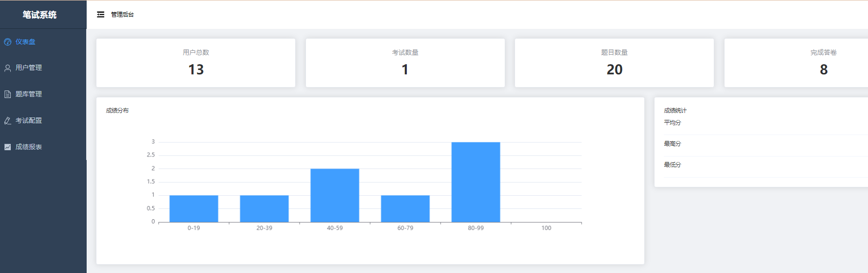This screenshot has height=273, width=868.
Task: Click the 用户总数 stat card label
Action: [196, 52]
